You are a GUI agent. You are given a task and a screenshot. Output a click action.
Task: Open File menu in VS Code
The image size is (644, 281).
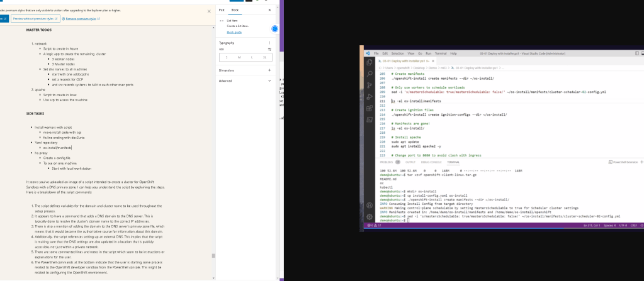(376, 53)
